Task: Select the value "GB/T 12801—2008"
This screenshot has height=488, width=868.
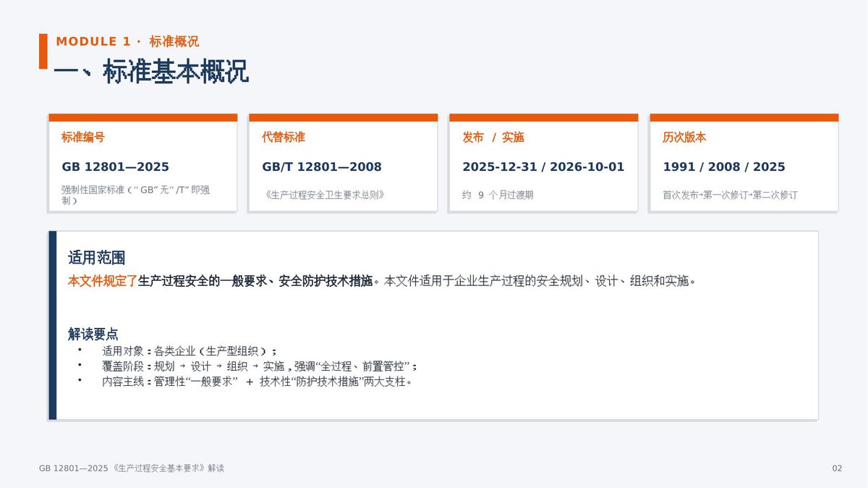Action: click(x=322, y=167)
